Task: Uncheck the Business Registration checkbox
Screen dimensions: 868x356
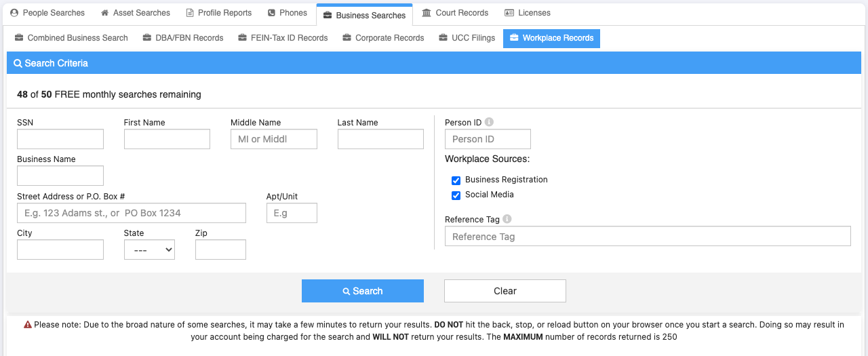Action: tap(456, 180)
